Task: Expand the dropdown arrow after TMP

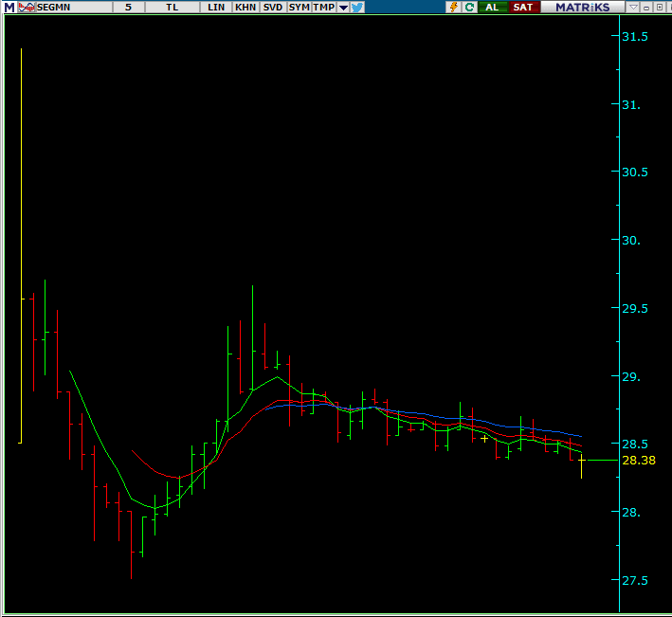Action: point(343,7)
